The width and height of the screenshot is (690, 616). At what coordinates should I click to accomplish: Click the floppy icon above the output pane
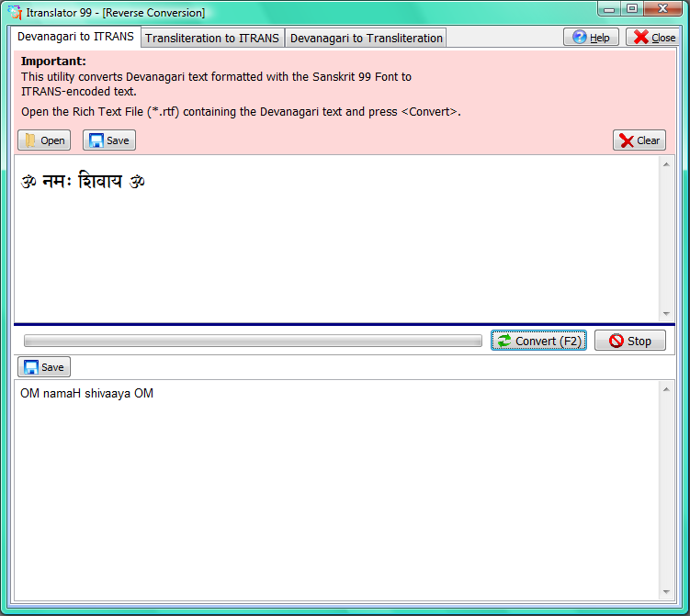click(31, 367)
